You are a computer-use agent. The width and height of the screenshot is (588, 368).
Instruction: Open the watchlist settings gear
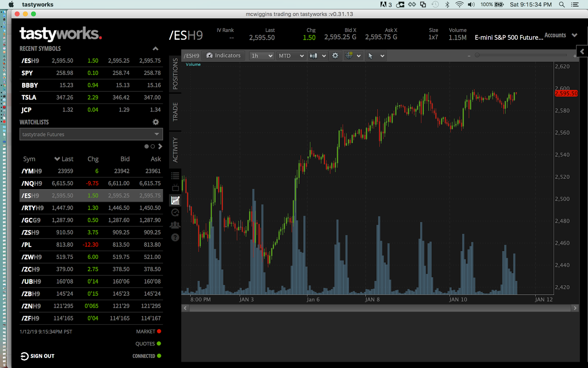click(x=156, y=122)
